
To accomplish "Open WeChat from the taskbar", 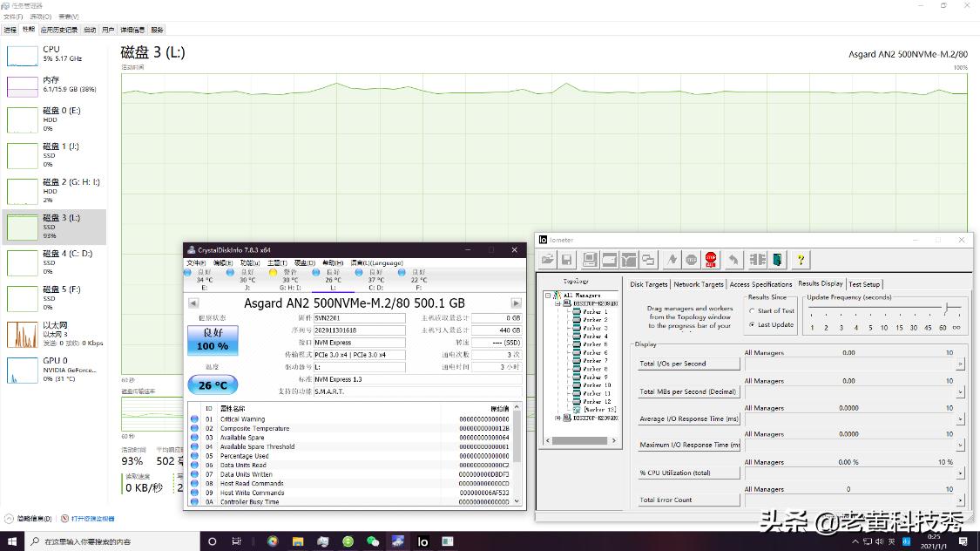I will (373, 541).
